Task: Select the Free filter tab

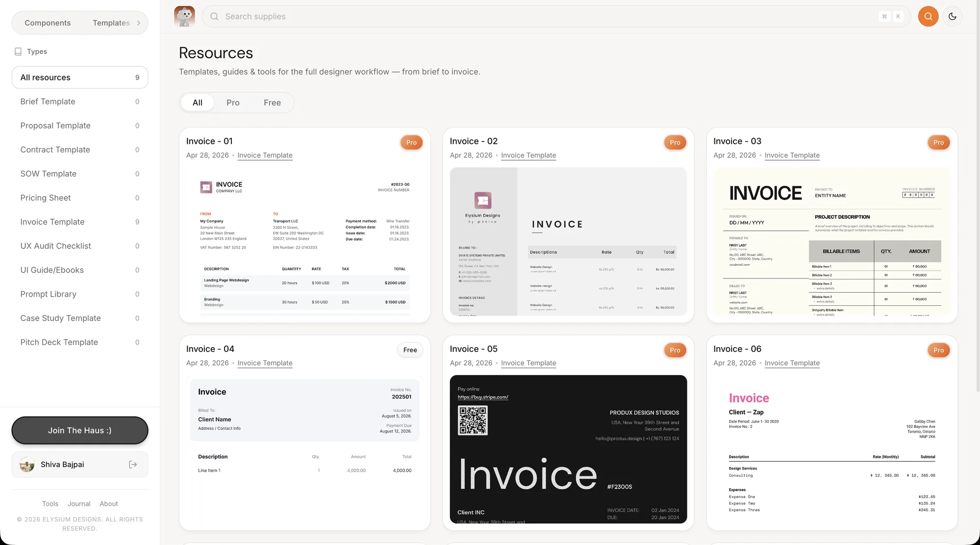Action: [x=272, y=102]
